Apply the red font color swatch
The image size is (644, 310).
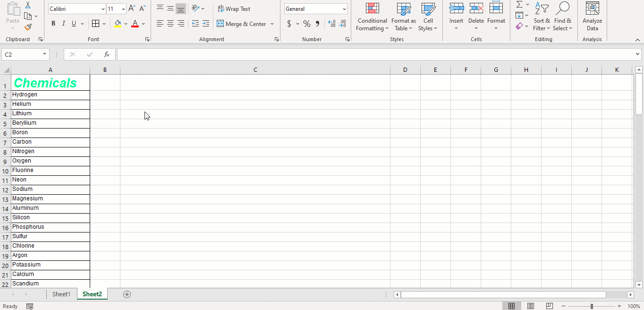click(136, 23)
